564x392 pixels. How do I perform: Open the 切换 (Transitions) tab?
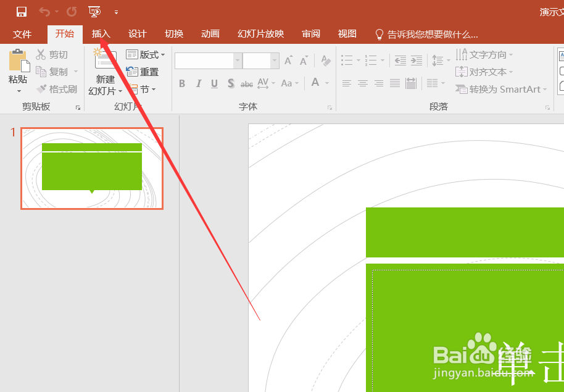click(174, 34)
